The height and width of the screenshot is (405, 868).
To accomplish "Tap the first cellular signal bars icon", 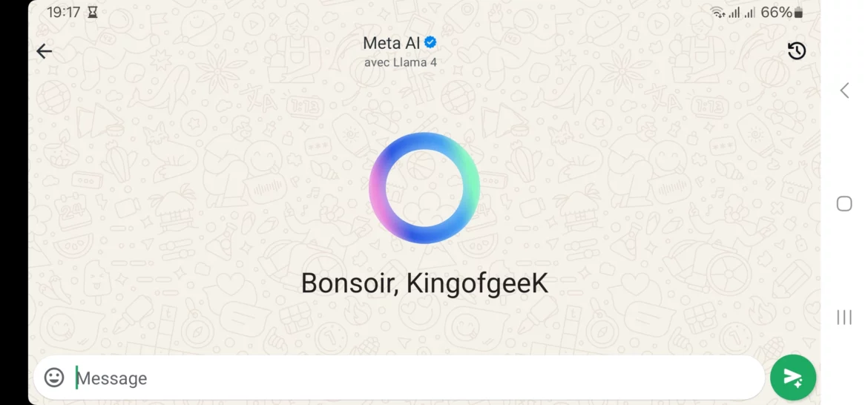I will (x=734, y=12).
